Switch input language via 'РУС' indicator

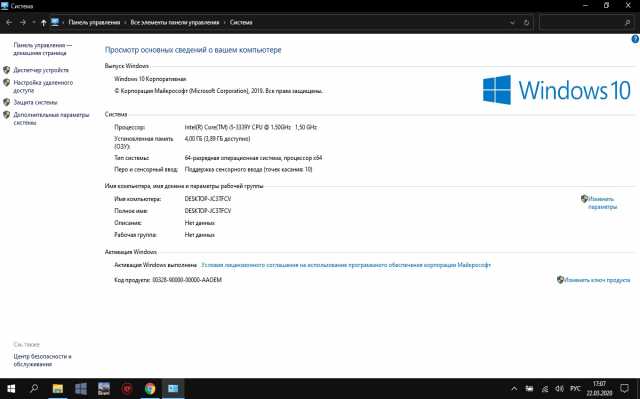[x=575, y=389]
